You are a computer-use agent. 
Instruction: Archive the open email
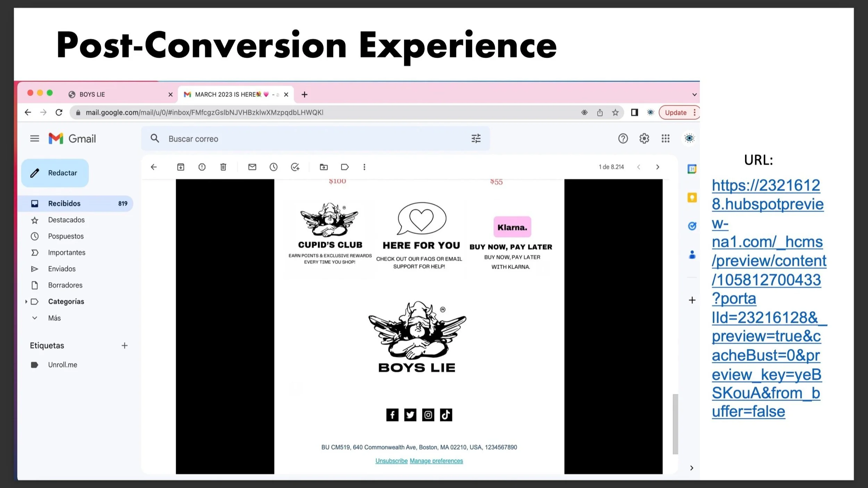pyautogui.click(x=181, y=167)
